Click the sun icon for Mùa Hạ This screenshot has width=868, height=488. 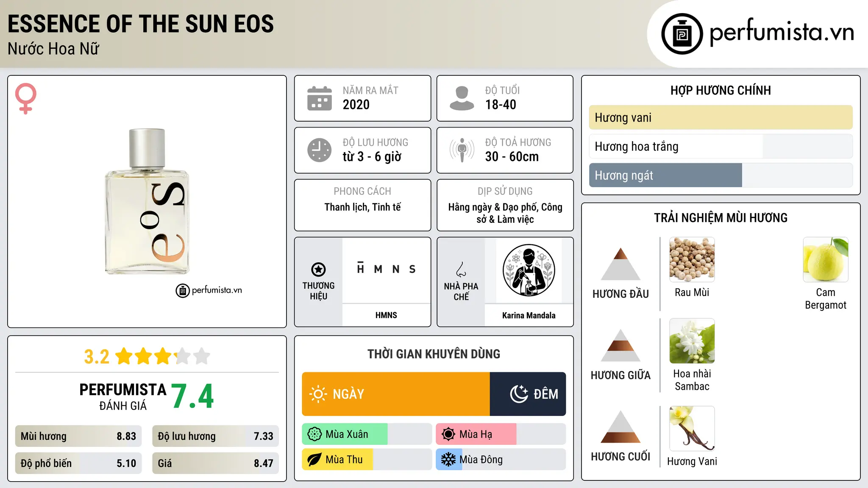[448, 434]
